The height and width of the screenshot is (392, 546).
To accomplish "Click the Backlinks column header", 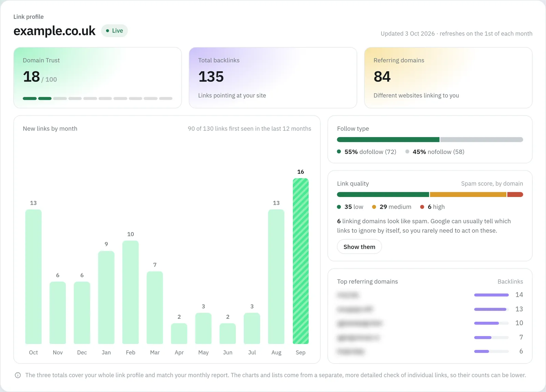I will point(510,282).
